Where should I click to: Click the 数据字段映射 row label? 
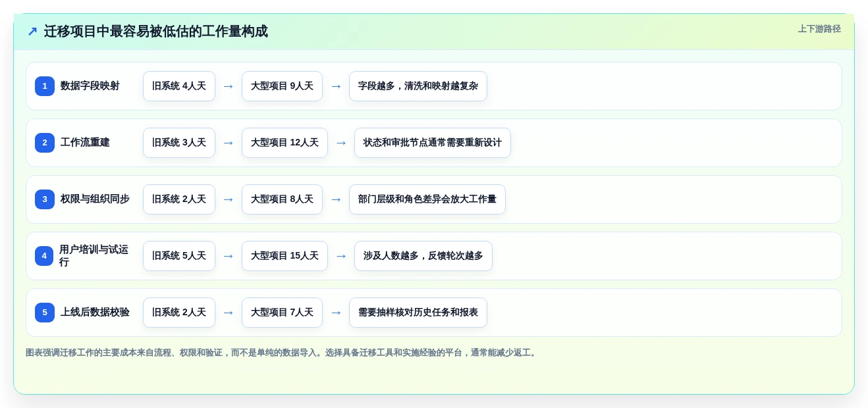point(90,86)
